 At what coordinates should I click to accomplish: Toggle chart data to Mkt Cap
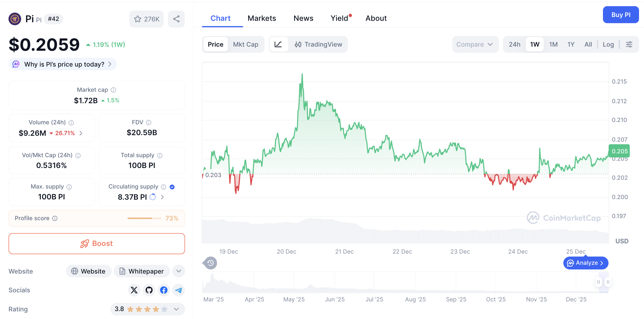[246, 44]
